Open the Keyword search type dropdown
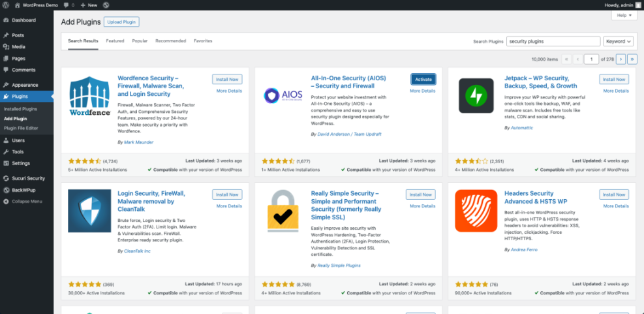This screenshot has width=644, height=314. coord(618,42)
